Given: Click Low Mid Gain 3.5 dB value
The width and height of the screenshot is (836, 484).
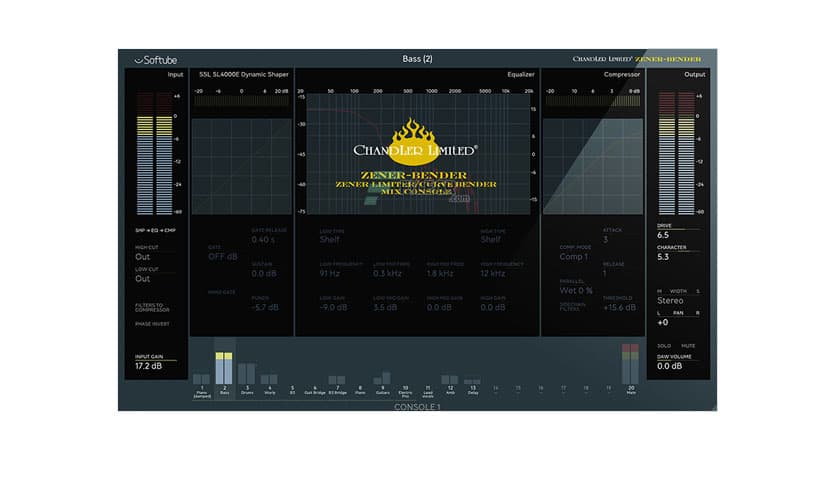Looking at the screenshot, I should click(385, 308).
